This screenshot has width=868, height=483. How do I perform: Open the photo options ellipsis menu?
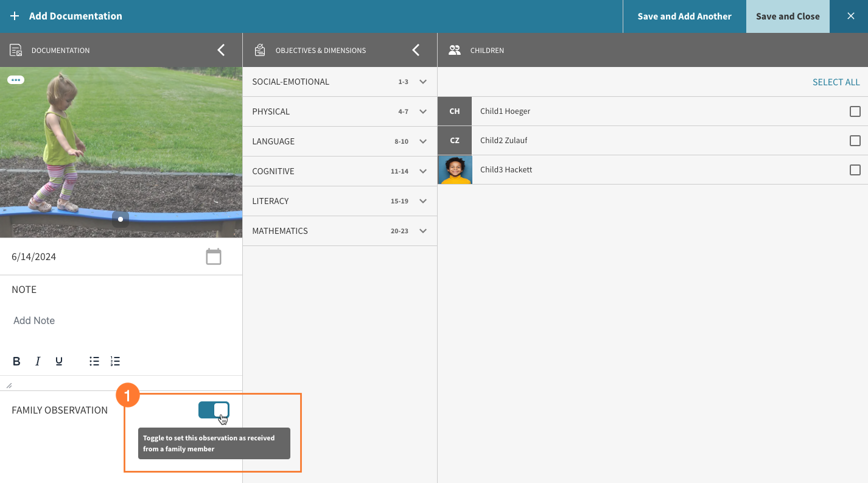16,80
